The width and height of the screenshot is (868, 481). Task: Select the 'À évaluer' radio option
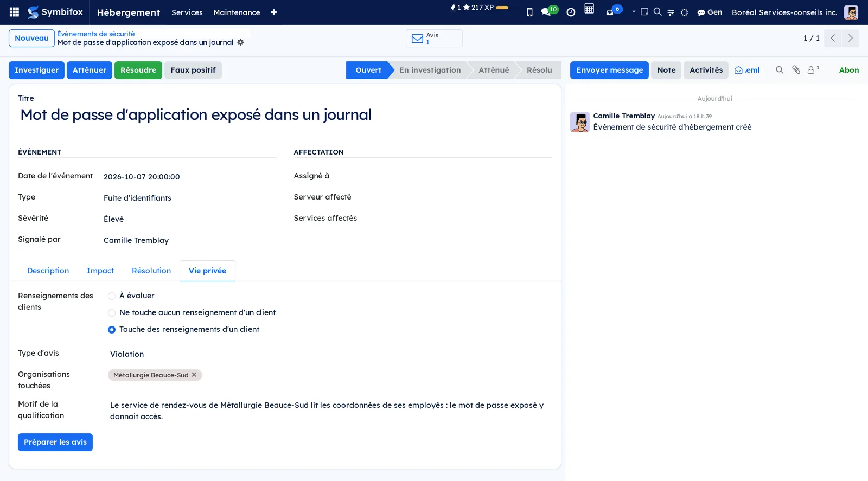tap(112, 296)
